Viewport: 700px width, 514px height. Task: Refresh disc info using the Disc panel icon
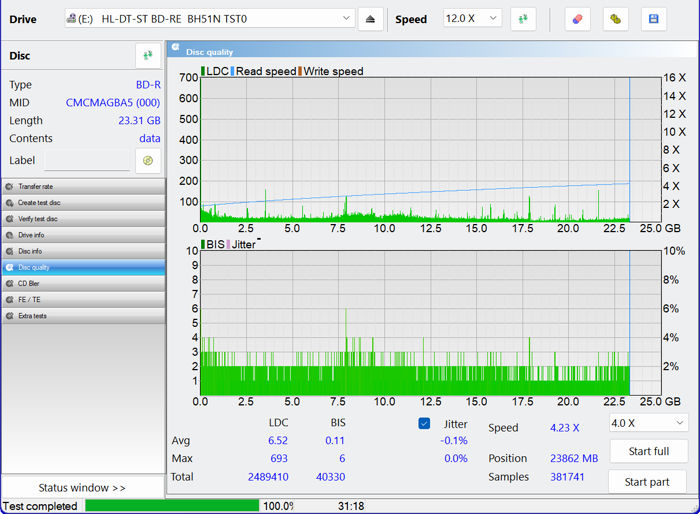pos(148,56)
